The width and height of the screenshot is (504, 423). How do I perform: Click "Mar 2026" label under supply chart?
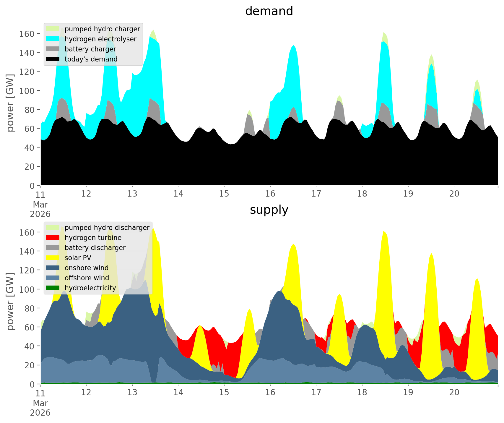tap(40, 408)
